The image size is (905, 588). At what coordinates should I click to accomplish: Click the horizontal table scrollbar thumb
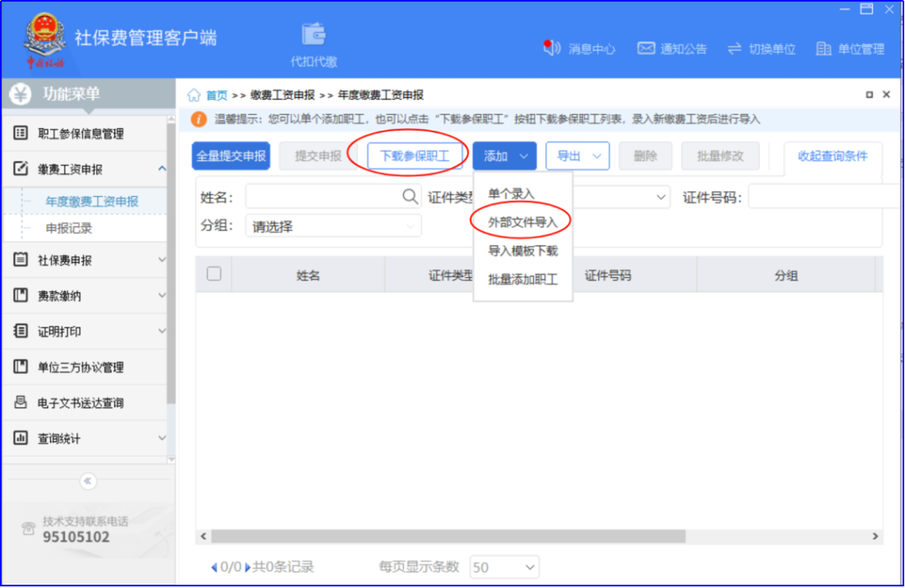click(x=447, y=536)
